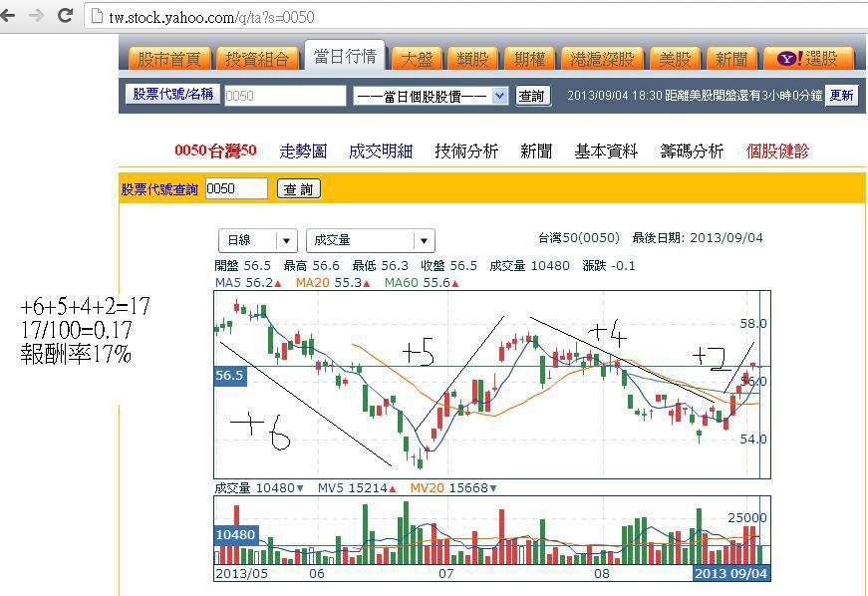The width and height of the screenshot is (868, 596).
Task: Open the 籌碼分析 link
Action: pyautogui.click(x=692, y=150)
